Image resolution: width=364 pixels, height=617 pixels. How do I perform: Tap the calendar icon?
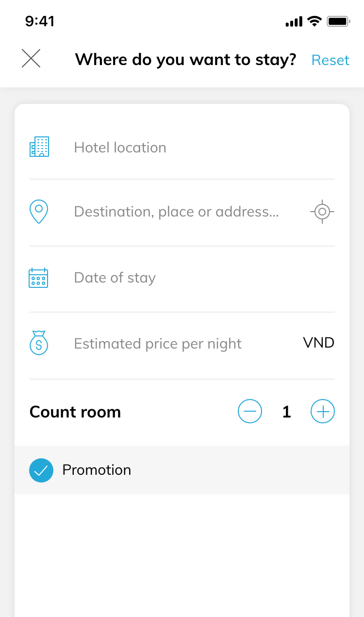click(x=38, y=278)
